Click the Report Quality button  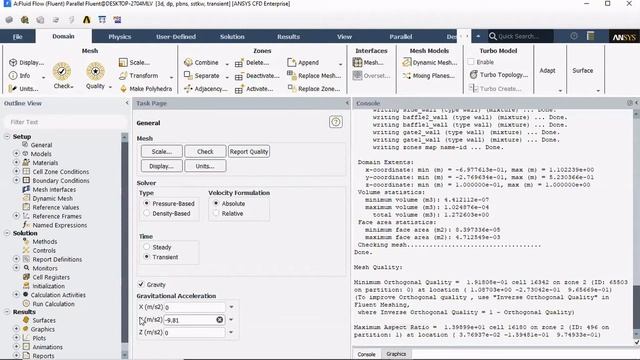click(249, 151)
